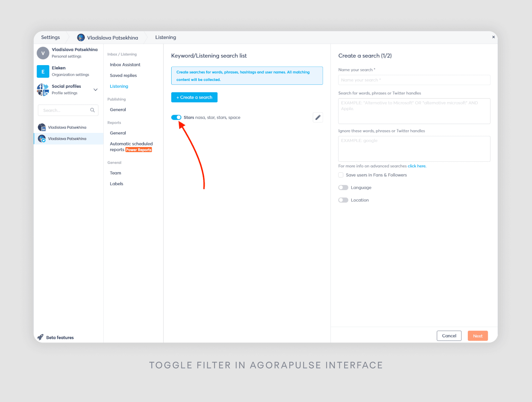The height and width of the screenshot is (402, 532).
Task: Click the V avatar for personal settings
Action: click(x=43, y=53)
